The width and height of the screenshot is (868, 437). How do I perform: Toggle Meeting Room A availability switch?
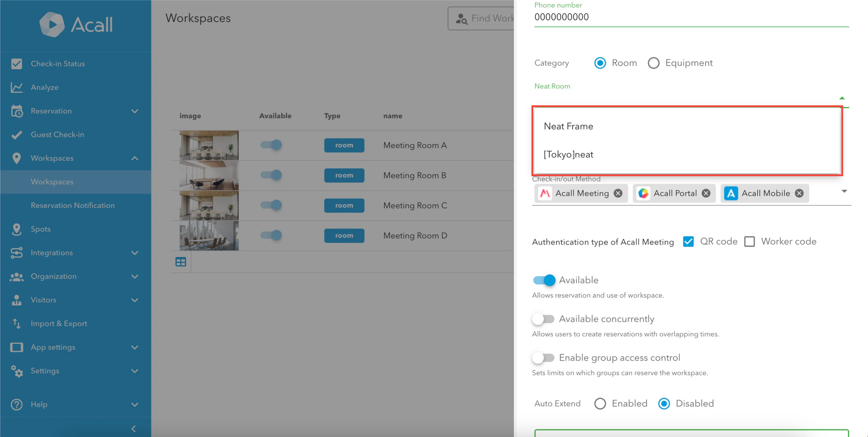(x=271, y=145)
